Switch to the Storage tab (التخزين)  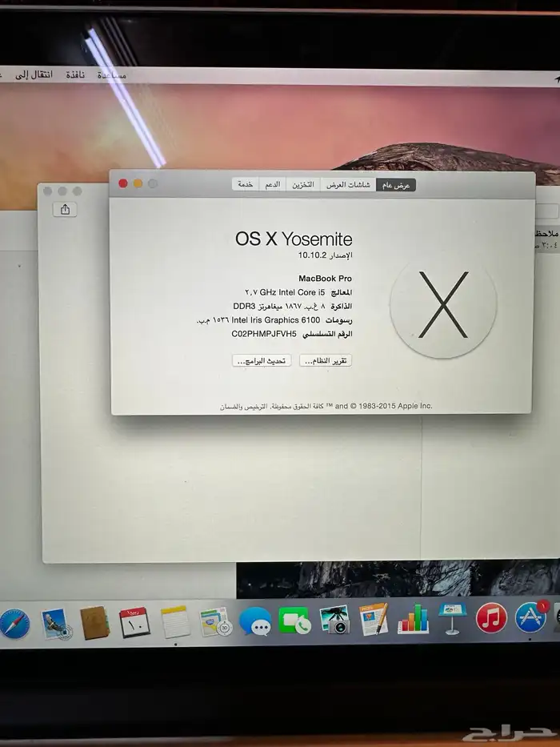302,184
